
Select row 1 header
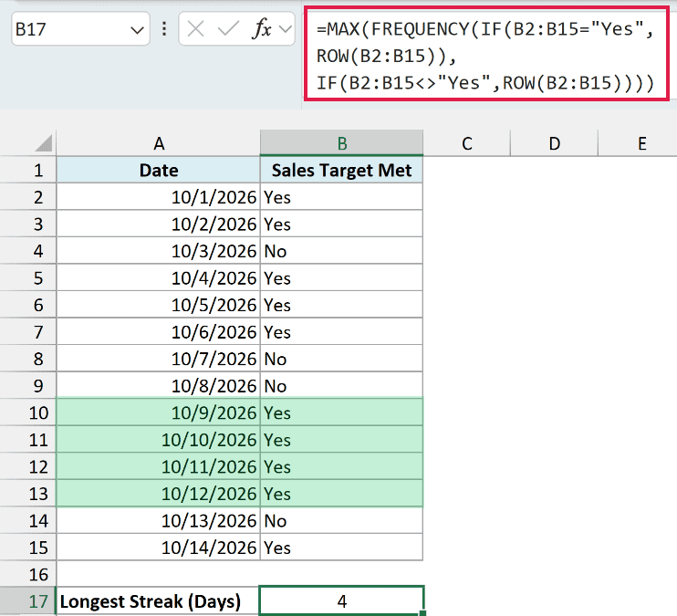[28, 171]
